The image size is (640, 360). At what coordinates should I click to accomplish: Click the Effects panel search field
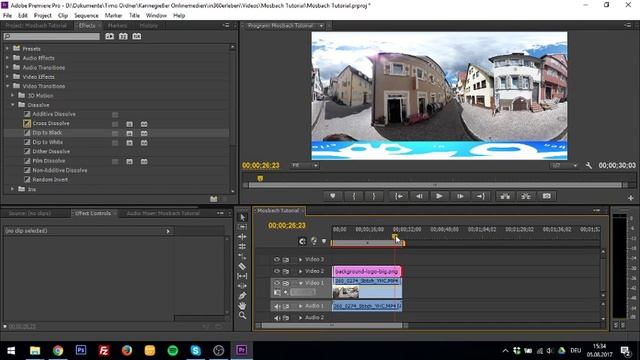(x=51, y=36)
